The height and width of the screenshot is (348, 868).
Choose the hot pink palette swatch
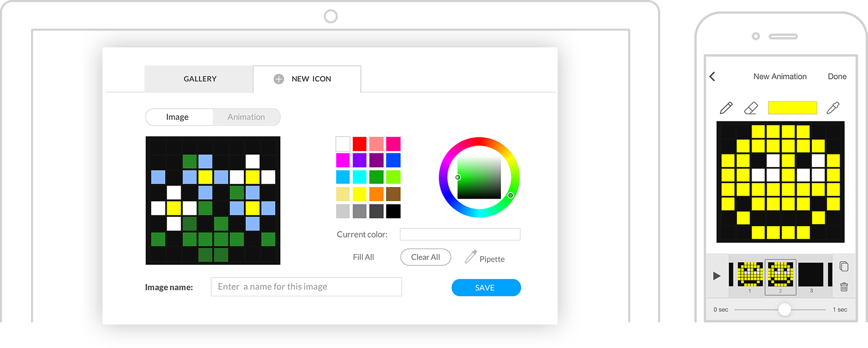pyautogui.click(x=393, y=144)
